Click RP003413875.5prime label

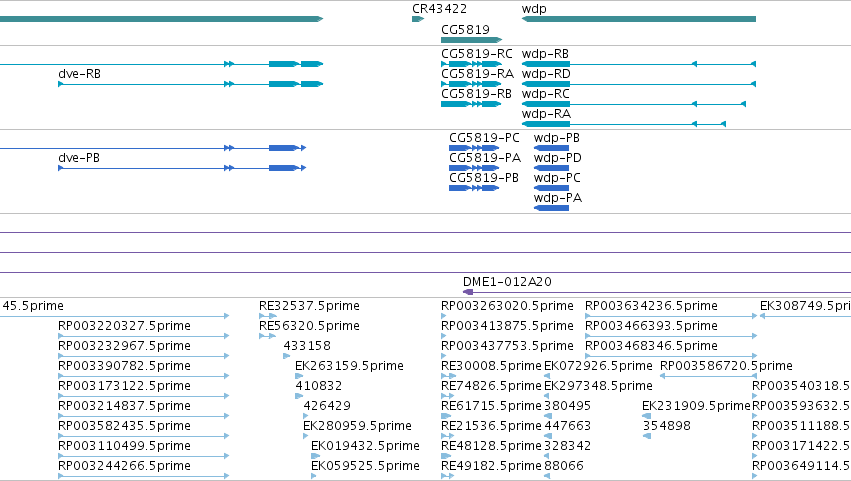tap(507, 326)
